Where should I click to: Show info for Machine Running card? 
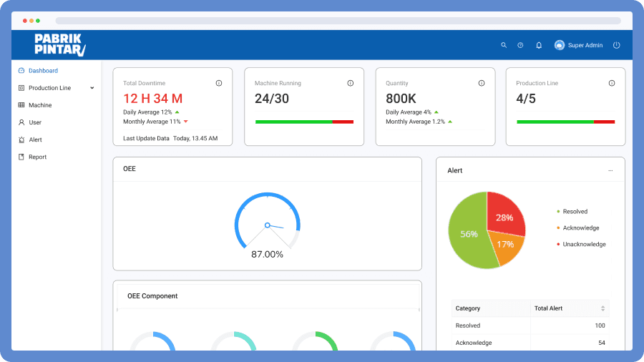point(351,83)
